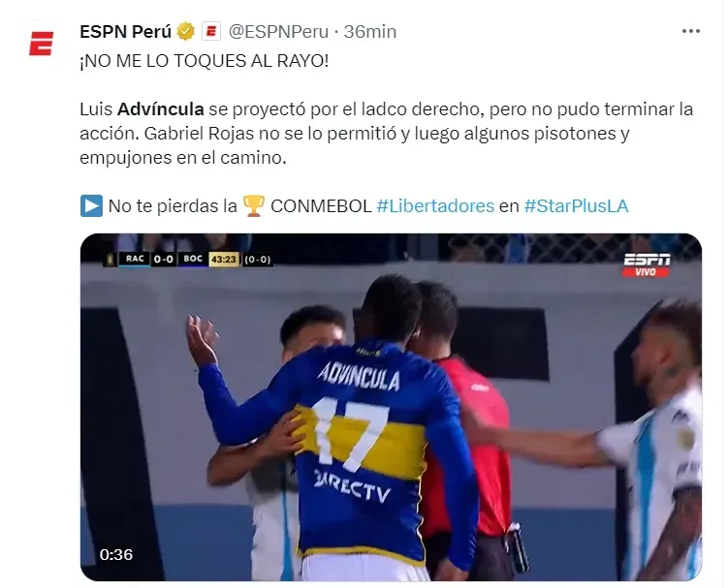Open the @ESPNPeru handle link
Screen dimensions: 728x588
[278, 32]
